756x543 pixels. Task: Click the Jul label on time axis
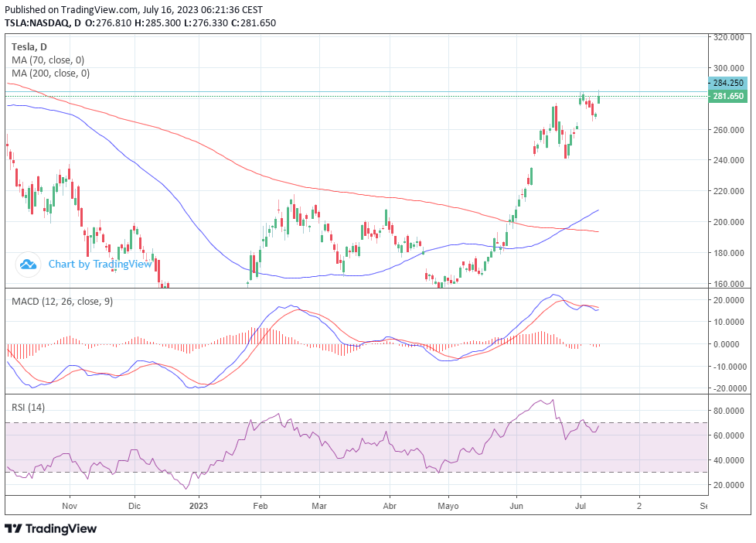581,506
